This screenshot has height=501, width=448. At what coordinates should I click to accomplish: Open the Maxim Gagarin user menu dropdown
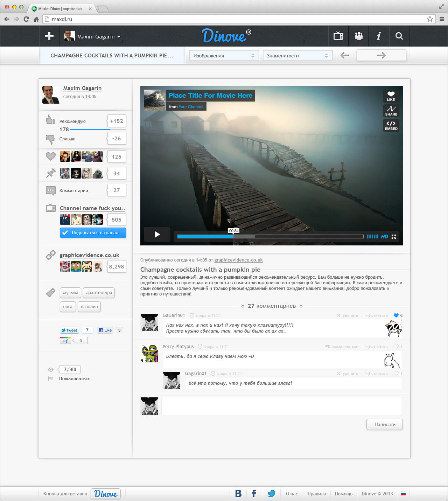[93, 36]
